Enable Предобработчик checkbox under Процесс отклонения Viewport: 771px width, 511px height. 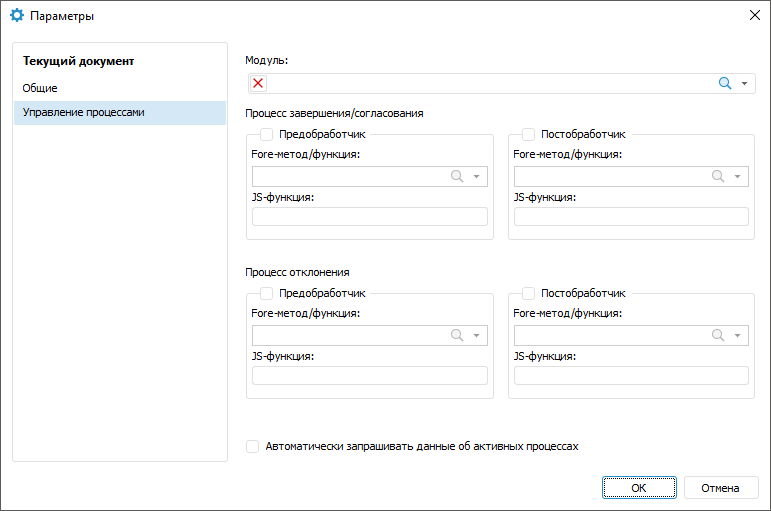coord(267,293)
